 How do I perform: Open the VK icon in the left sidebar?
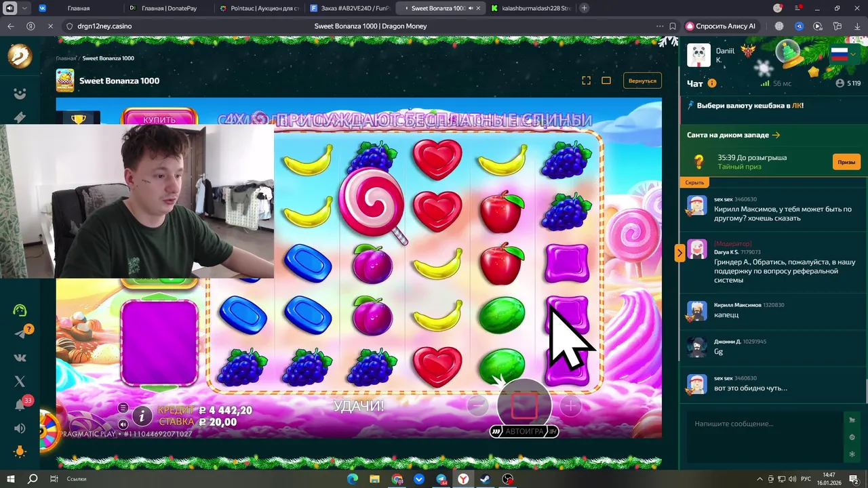[x=20, y=358]
